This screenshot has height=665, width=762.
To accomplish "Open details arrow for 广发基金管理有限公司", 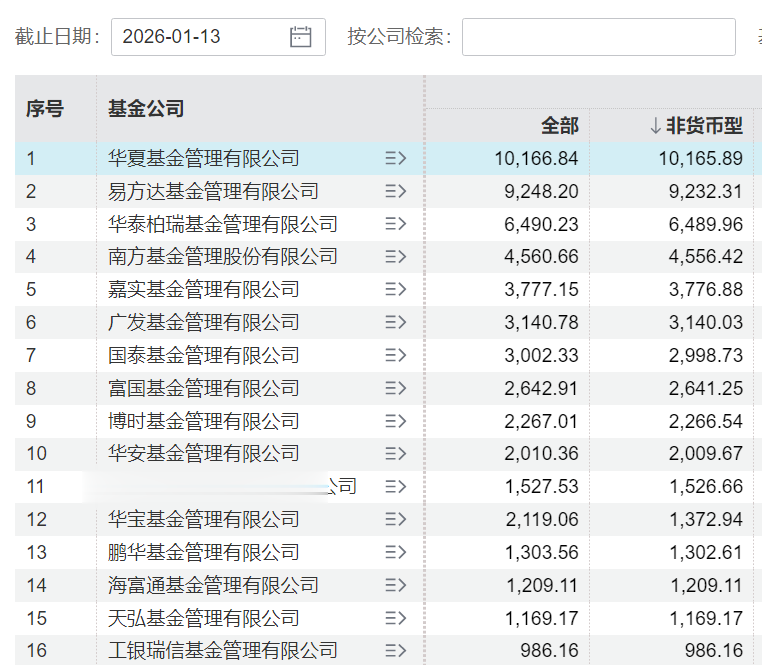I will click(396, 322).
